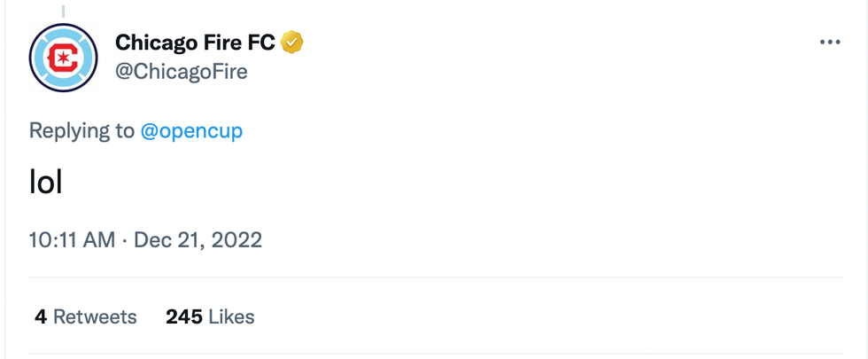Image resolution: width=868 pixels, height=359 pixels.
Task: Open the Chicago Fire FC display name
Action: pos(195,42)
